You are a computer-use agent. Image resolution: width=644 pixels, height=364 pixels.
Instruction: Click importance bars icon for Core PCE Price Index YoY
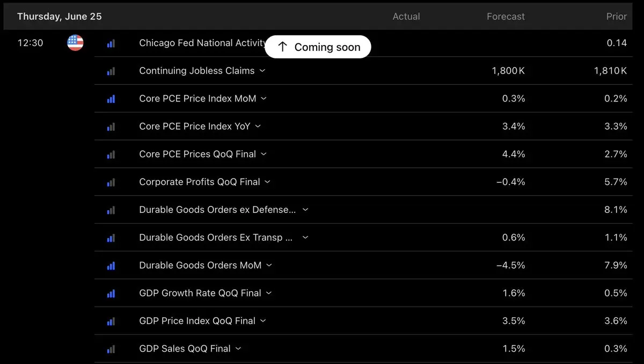click(x=111, y=127)
